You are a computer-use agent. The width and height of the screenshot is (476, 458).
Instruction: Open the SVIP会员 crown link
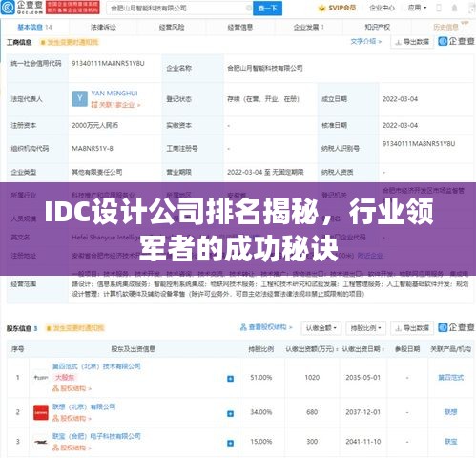338,8
